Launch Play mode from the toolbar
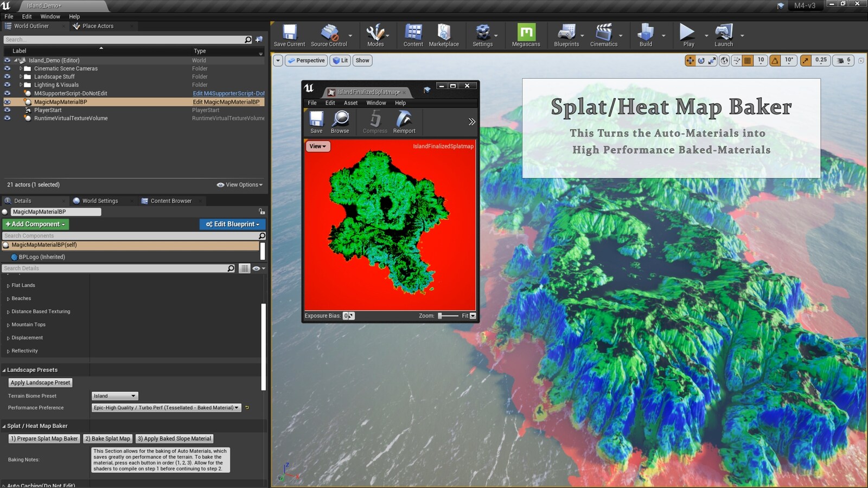The width and height of the screenshot is (868, 488). 686,34
